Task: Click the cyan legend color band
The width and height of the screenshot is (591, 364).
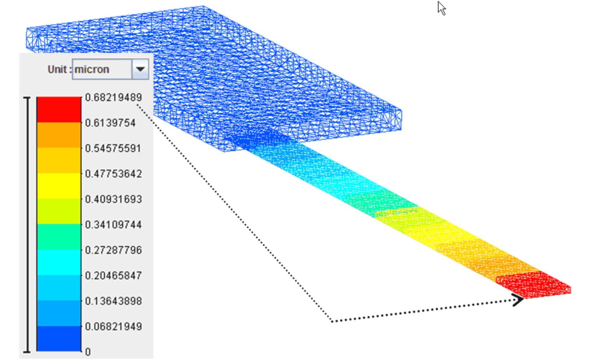Action: (x=59, y=262)
